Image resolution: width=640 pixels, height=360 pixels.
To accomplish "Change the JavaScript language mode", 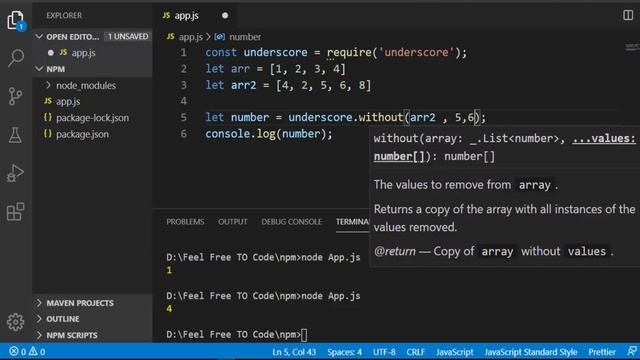I will click(455, 351).
